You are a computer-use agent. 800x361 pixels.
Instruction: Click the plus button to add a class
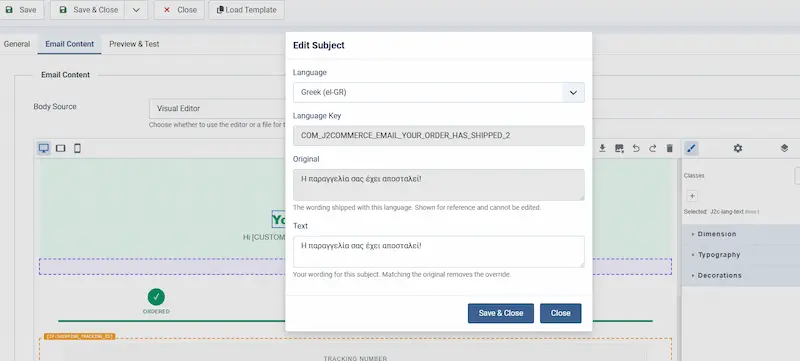[692, 196]
